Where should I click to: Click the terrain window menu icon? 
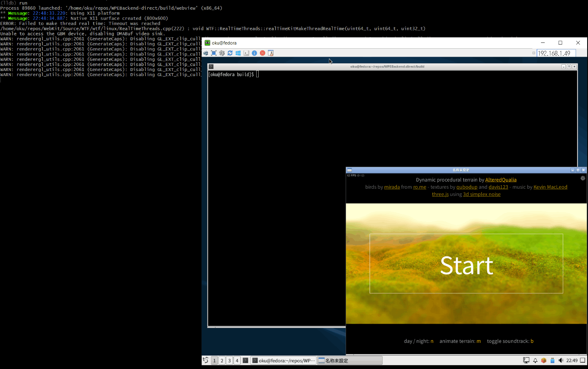(349, 170)
